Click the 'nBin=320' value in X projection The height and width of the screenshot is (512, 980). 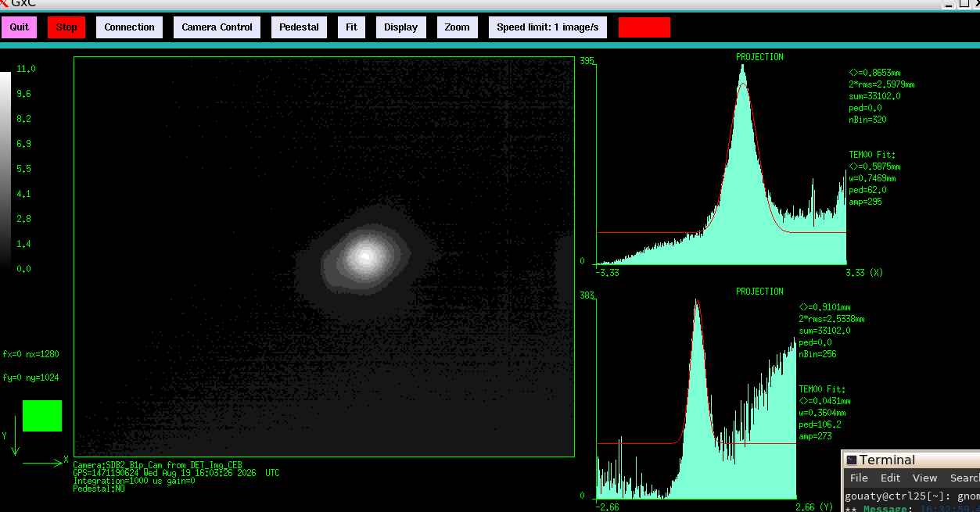(x=867, y=120)
